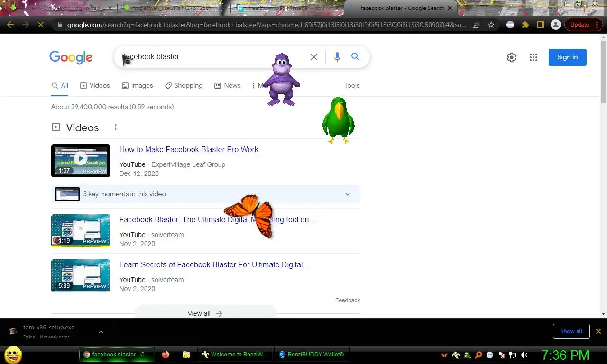Switch to Free Download Manager tab
This screenshot has width=607, height=364.
tap(286, 8)
